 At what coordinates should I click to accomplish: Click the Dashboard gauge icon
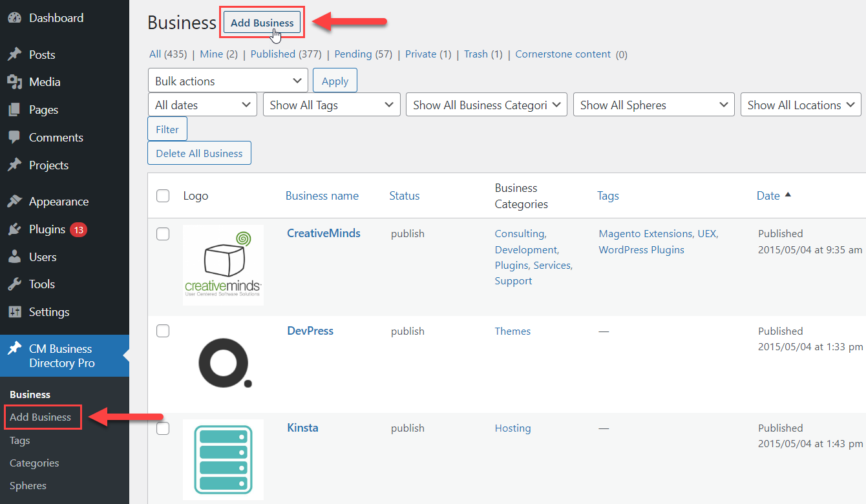click(x=14, y=18)
